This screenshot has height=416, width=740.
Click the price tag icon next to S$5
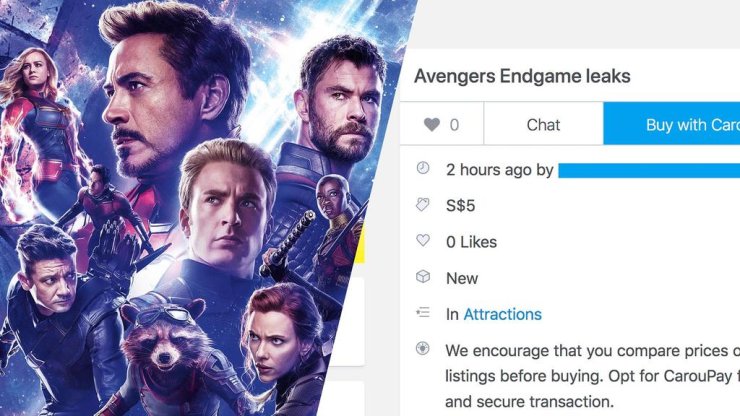(423, 204)
